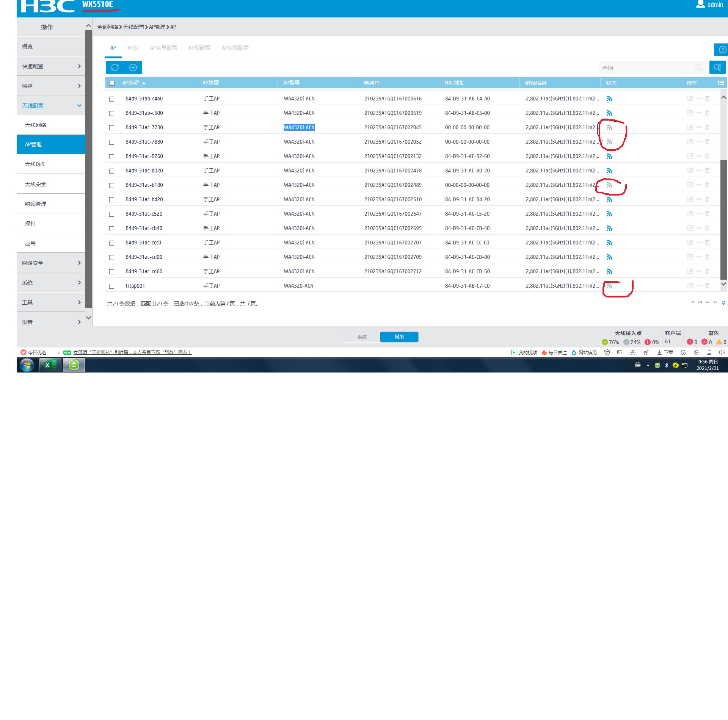Screen dimensions: 728x720
Task: Tick the select-all checkbox in the table header
Action: (x=112, y=83)
